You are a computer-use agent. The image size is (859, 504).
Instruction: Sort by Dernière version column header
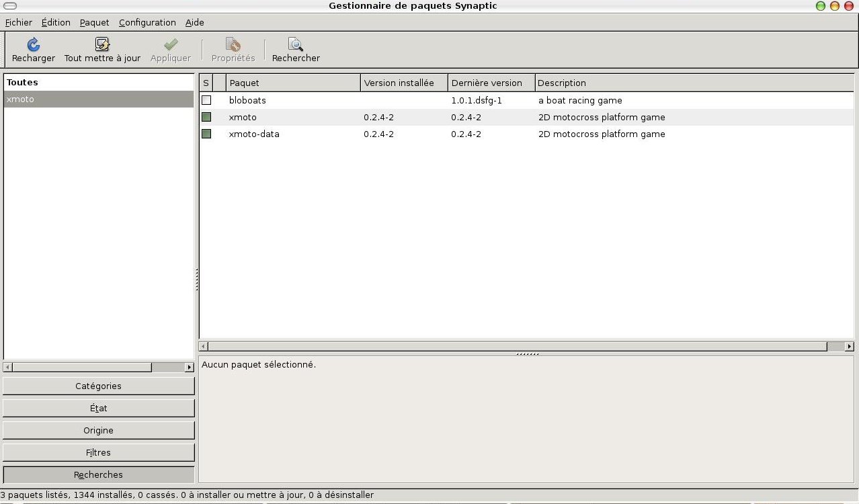[x=491, y=83]
